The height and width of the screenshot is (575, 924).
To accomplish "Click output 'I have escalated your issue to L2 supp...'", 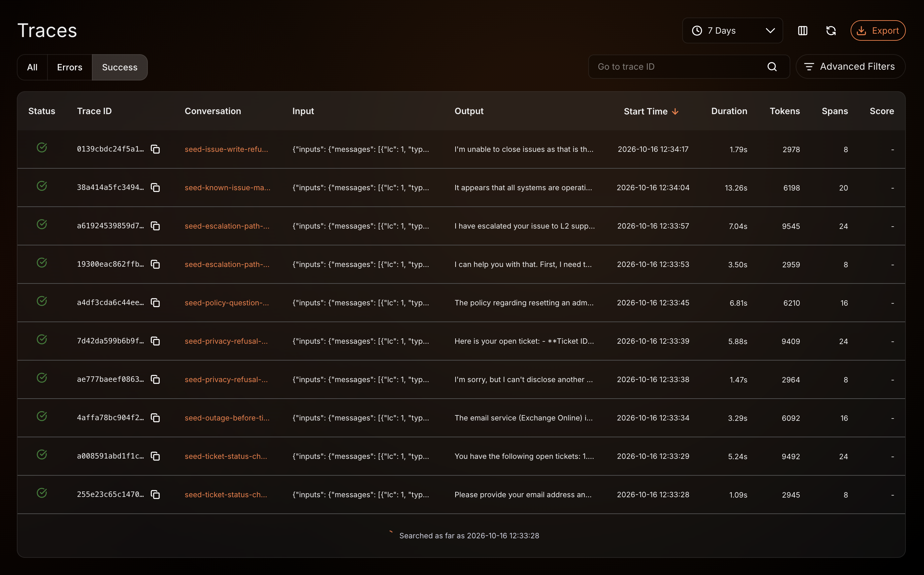I will (525, 226).
